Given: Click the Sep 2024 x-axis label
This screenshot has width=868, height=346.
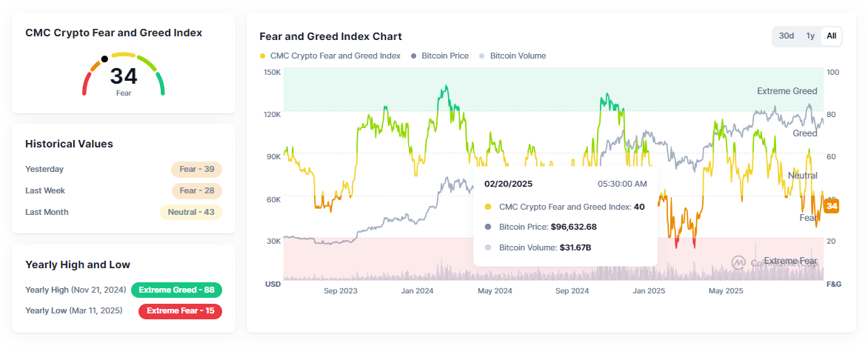Looking at the screenshot, I should tap(571, 291).
